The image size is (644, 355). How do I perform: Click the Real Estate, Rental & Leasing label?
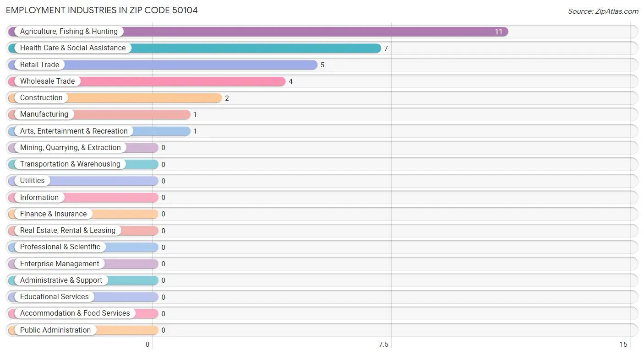click(x=68, y=231)
